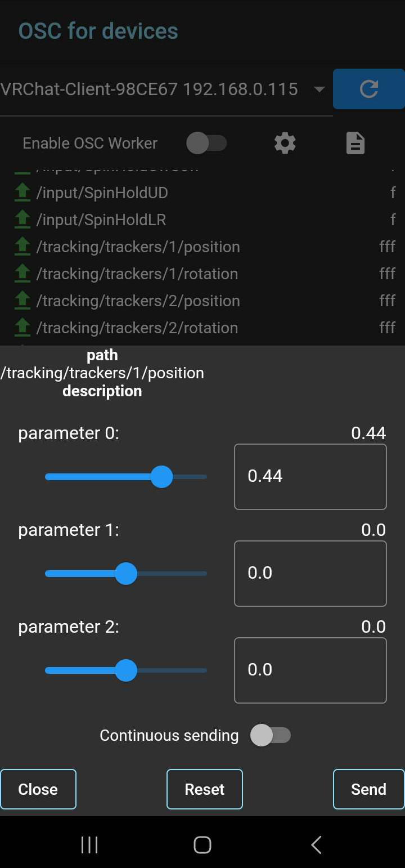
Task: Click the green upload arrow beside /input/SpinHoldUD
Action: [22, 193]
